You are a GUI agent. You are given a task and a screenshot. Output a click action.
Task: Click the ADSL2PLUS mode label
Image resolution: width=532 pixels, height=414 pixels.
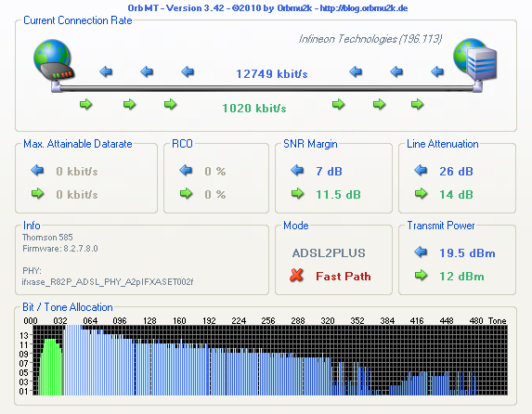point(329,253)
